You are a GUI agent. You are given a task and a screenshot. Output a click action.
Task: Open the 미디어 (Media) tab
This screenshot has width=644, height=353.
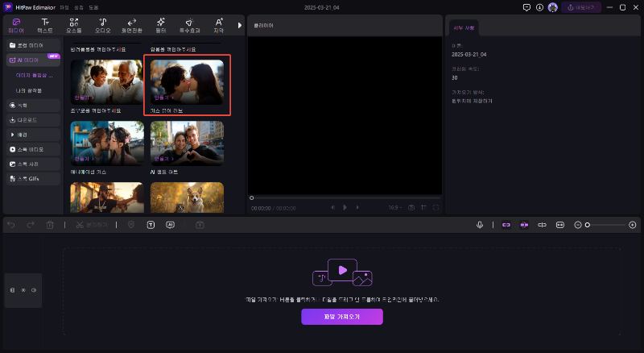point(16,26)
